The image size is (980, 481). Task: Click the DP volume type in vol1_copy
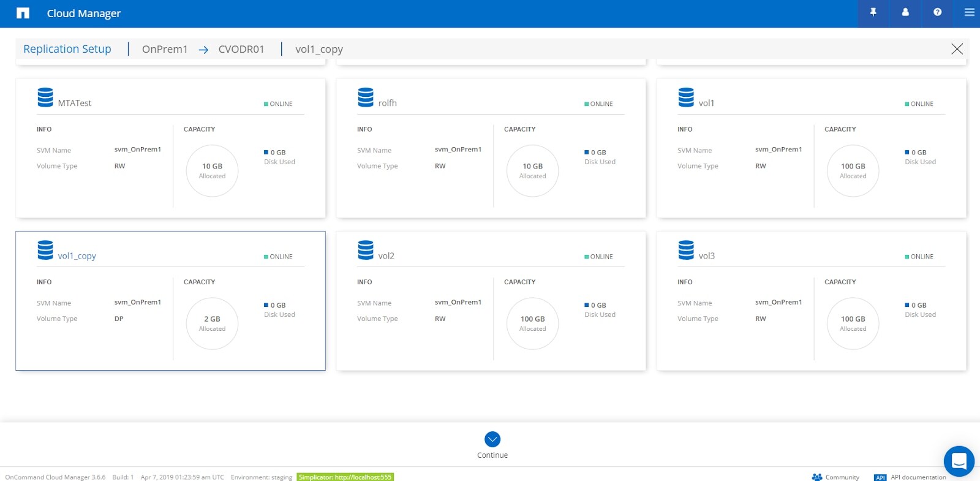(x=119, y=319)
